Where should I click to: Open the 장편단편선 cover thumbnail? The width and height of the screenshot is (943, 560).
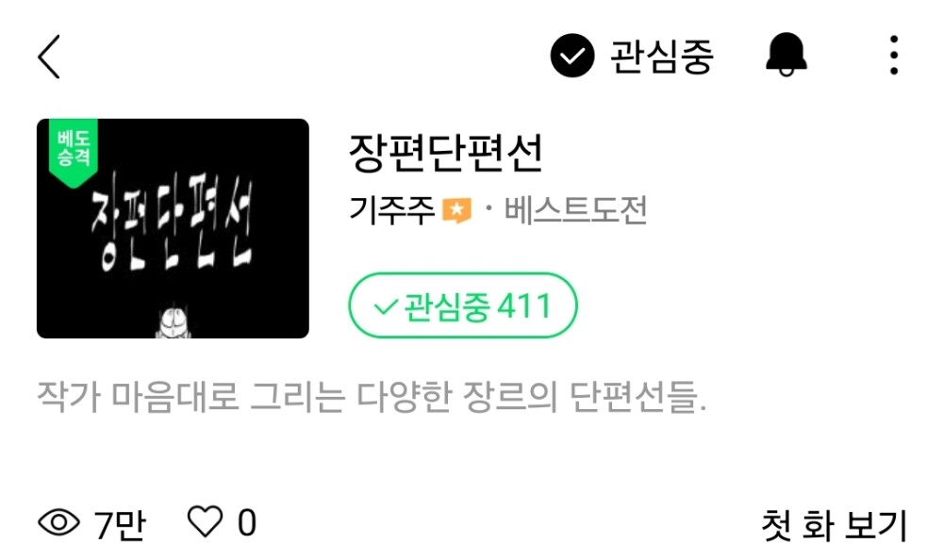pyautogui.click(x=173, y=228)
